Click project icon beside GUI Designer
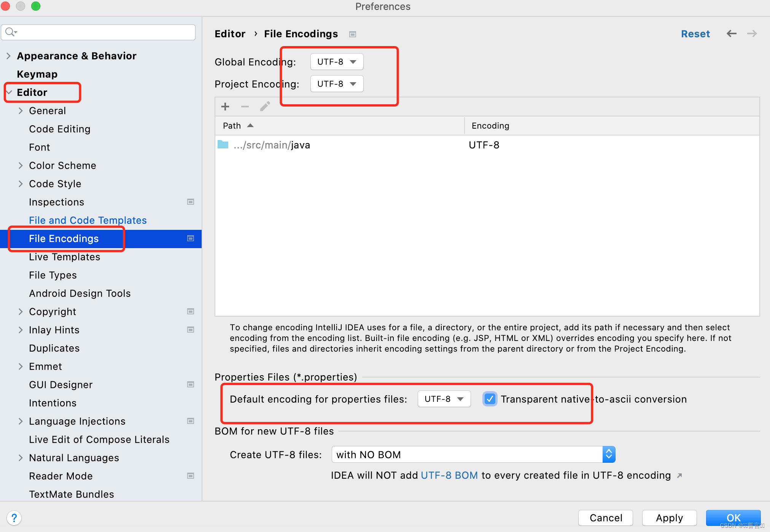The height and width of the screenshot is (532, 770). point(191,384)
